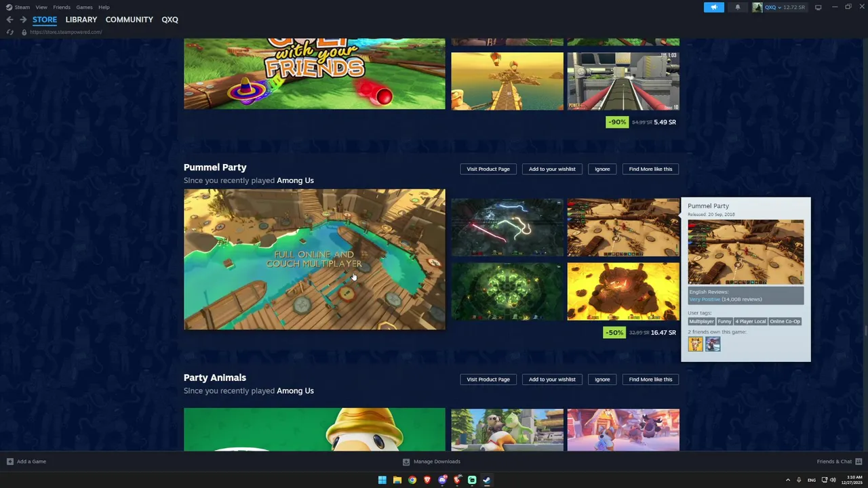Open the Party Animals title link

click(x=215, y=378)
